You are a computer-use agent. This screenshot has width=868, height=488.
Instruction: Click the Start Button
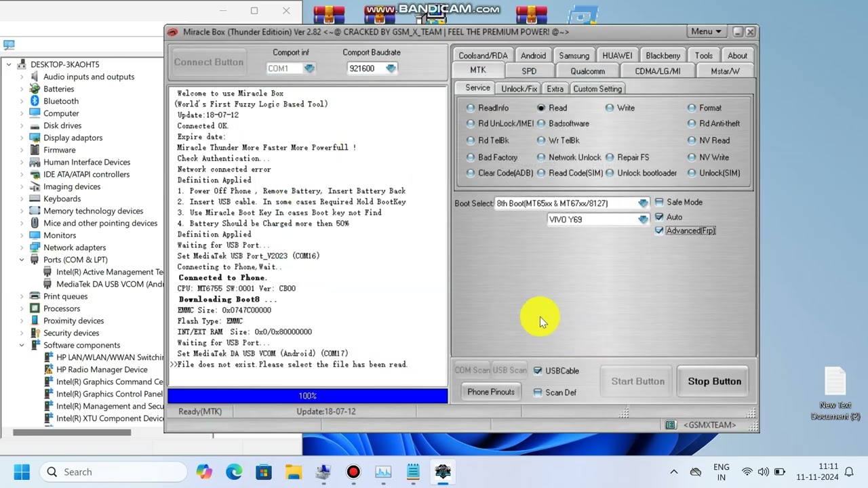pyautogui.click(x=638, y=382)
